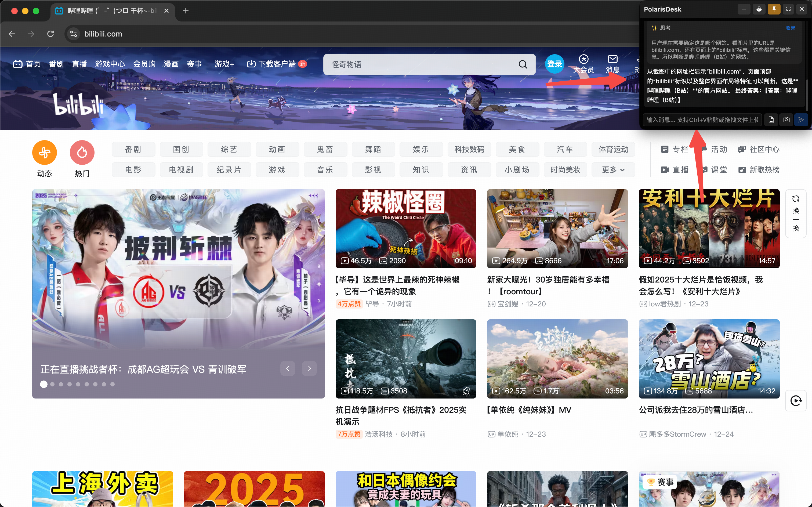
Task: Select the 哔哩哔哩 browser tab
Action: pos(112,11)
